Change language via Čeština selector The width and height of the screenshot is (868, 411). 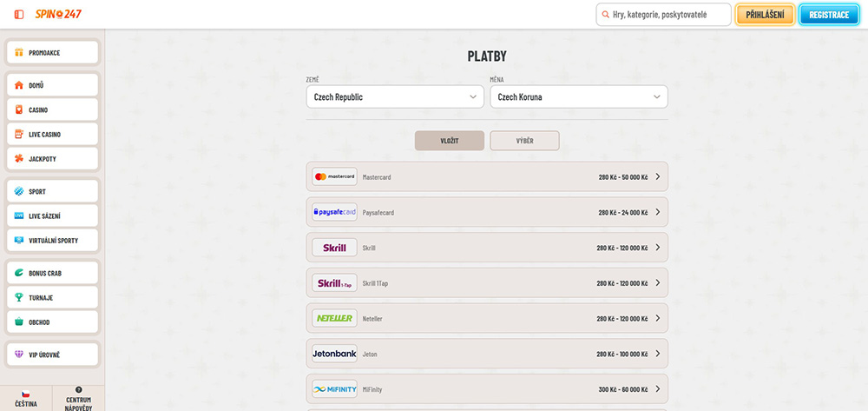pos(25,398)
